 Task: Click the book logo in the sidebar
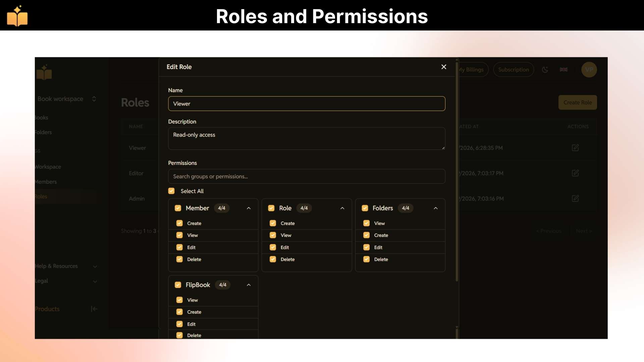[x=44, y=72]
